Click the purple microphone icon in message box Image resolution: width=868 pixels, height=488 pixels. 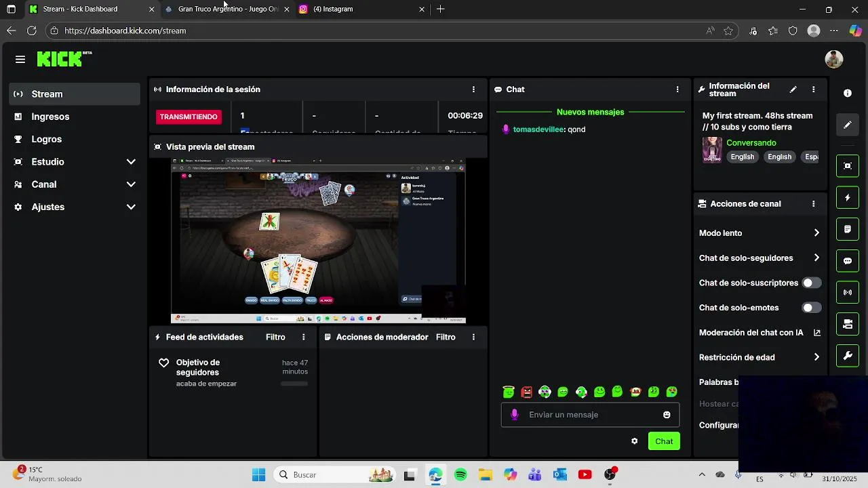(x=515, y=415)
